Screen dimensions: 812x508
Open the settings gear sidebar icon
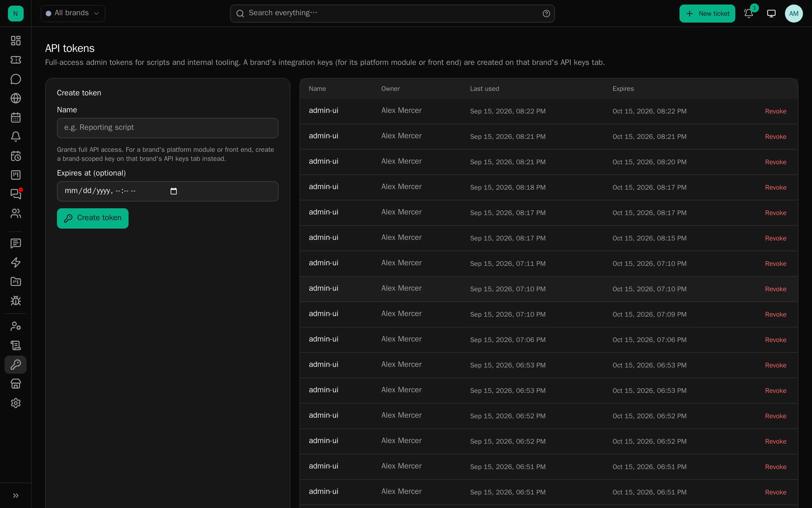pos(16,403)
